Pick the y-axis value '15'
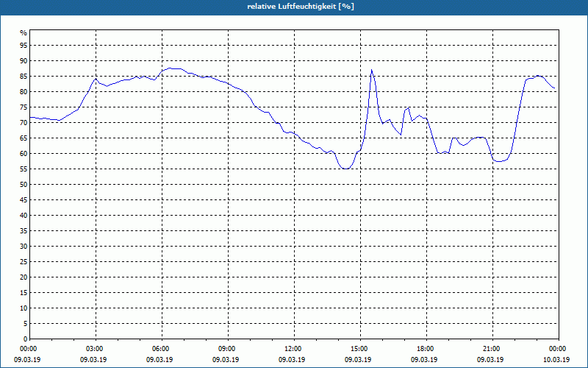588x368 pixels. point(24,292)
